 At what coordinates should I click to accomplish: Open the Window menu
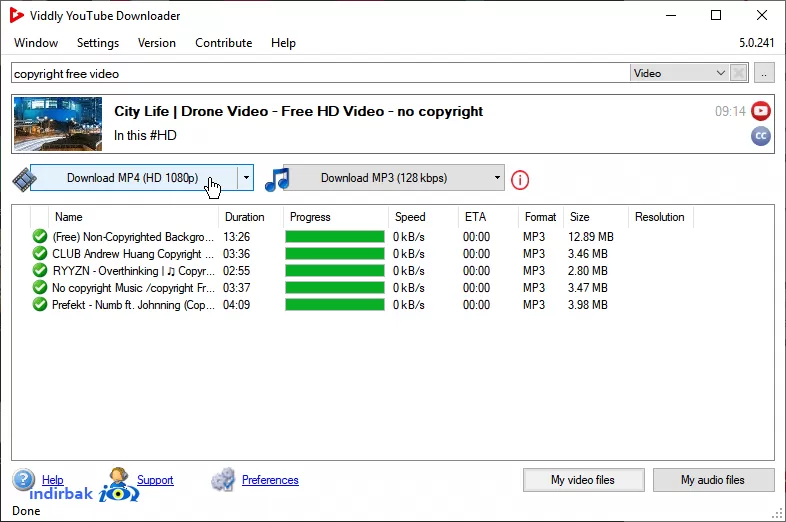coord(36,43)
